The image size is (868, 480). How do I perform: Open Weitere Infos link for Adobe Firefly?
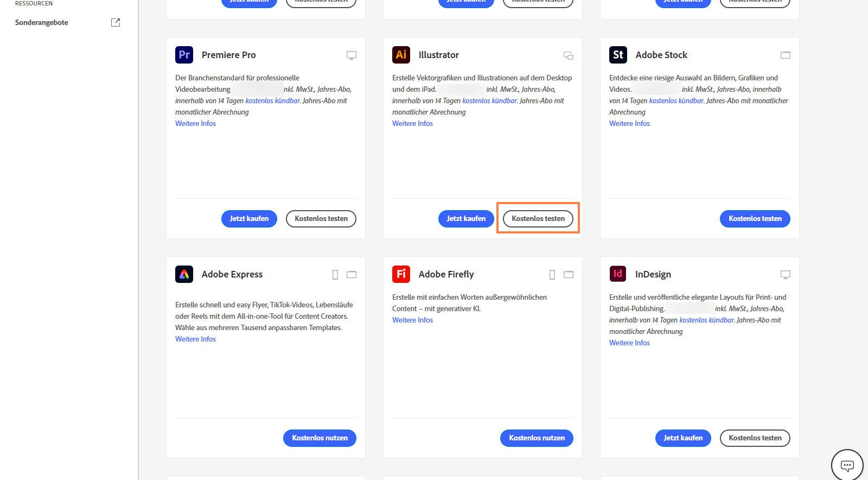(x=412, y=320)
